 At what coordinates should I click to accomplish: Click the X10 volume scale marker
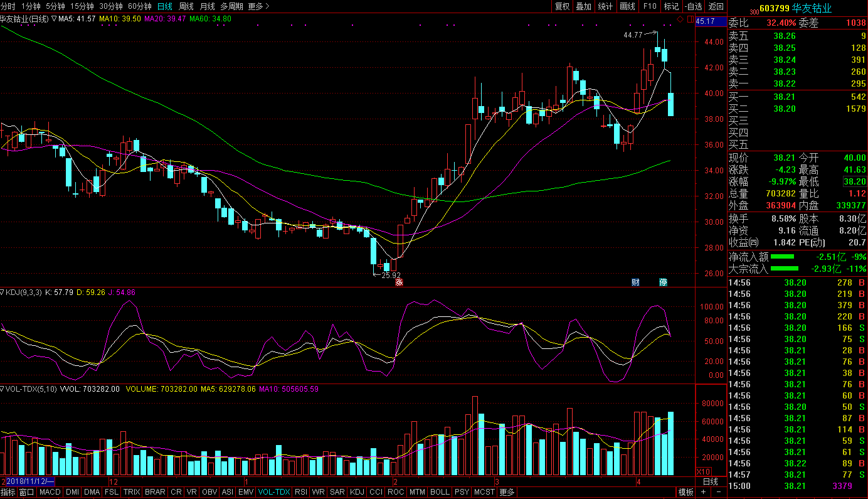click(x=704, y=471)
